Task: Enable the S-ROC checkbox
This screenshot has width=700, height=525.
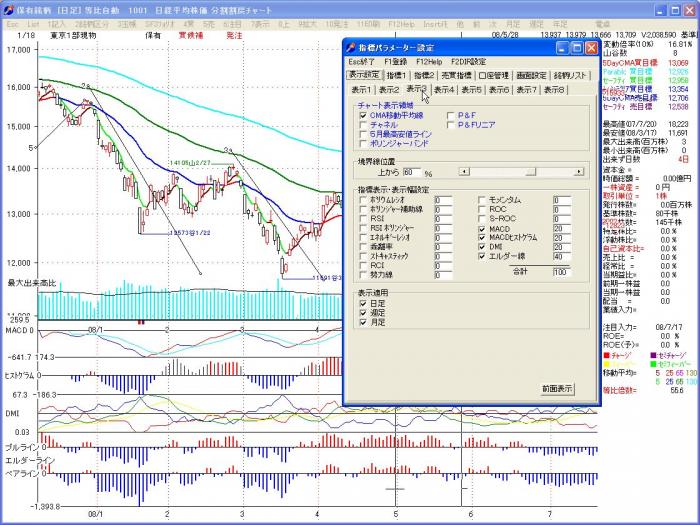Action: point(482,219)
